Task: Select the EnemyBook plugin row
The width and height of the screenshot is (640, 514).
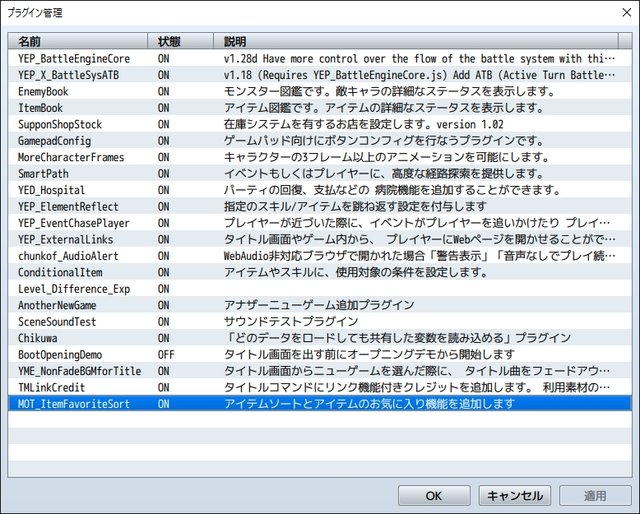Action: (320, 91)
